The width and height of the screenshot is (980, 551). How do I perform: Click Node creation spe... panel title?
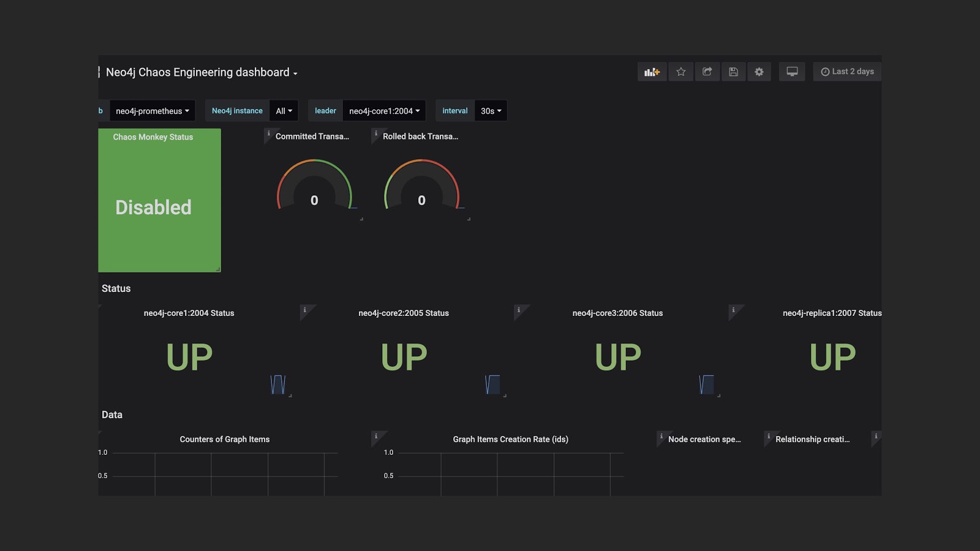pos(704,439)
